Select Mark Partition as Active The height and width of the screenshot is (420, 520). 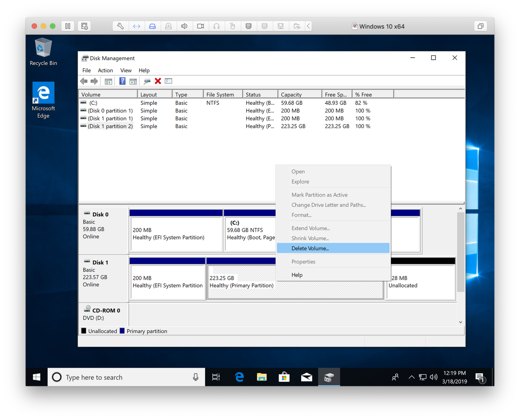coord(319,195)
